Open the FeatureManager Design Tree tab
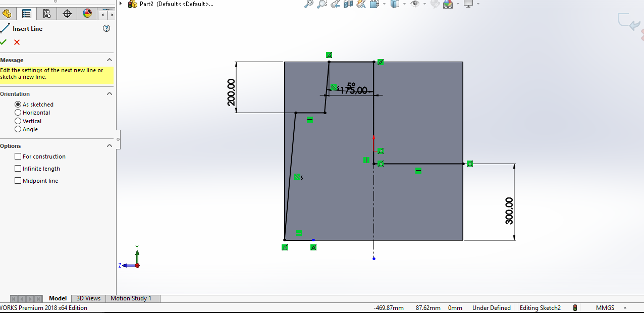Image resolution: width=644 pixels, height=313 pixels. pos(7,14)
